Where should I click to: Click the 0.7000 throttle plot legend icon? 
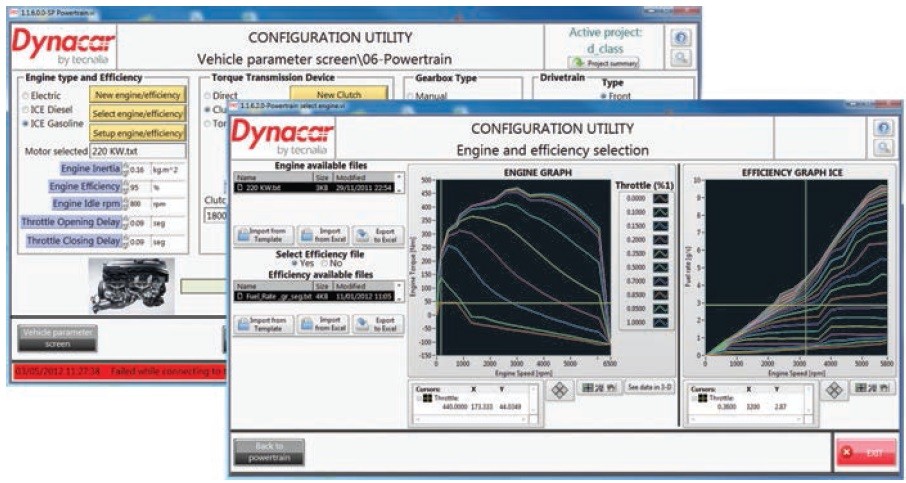coord(660,281)
